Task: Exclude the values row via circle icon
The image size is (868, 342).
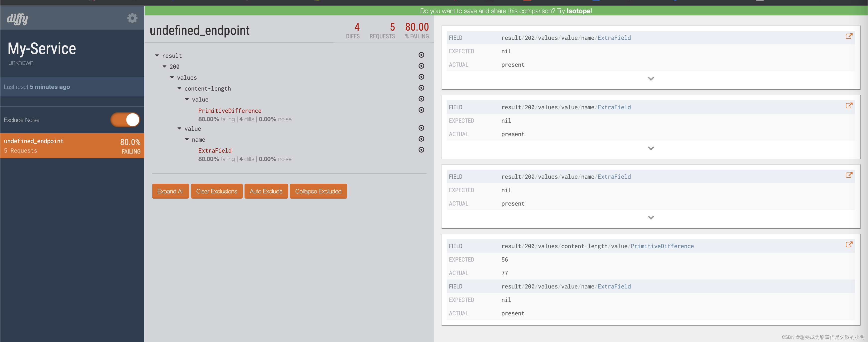Action: point(421,77)
